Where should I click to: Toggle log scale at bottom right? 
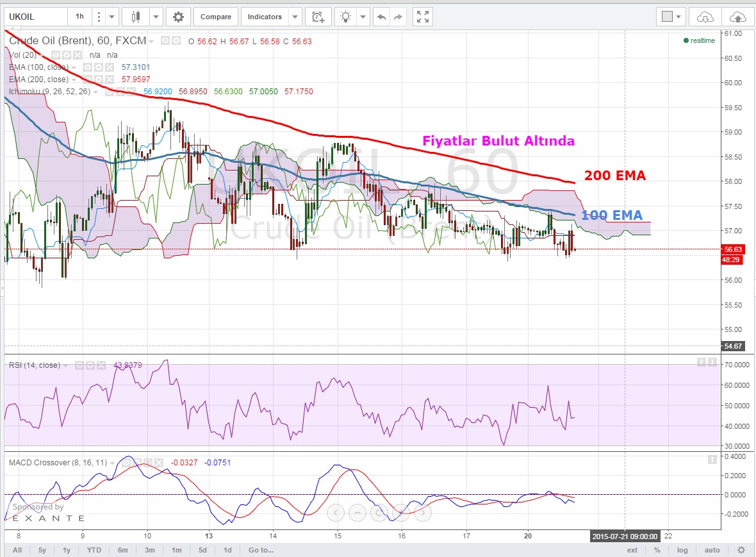pos(682,550)
